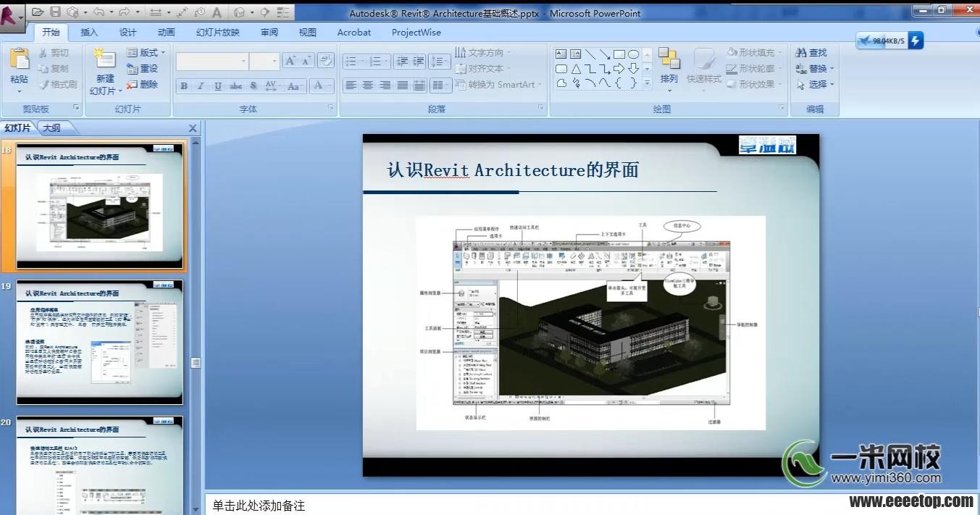Image resolution: width=980 pixels, height=515 pixels.
Task: Open the Font dialog launcher
Action: [331, 108]
